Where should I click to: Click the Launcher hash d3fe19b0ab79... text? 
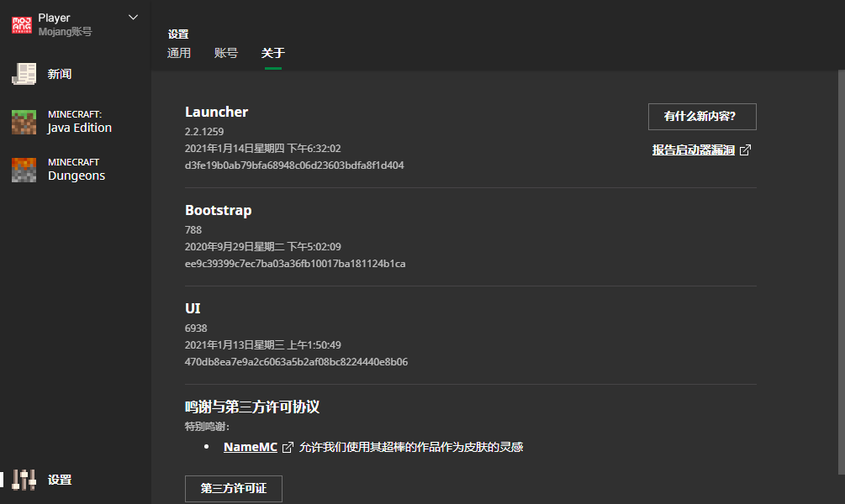[294, 165]
